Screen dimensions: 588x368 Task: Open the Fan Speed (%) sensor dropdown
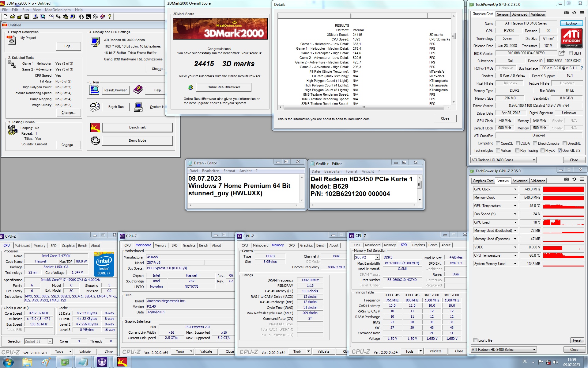(515, 214)
